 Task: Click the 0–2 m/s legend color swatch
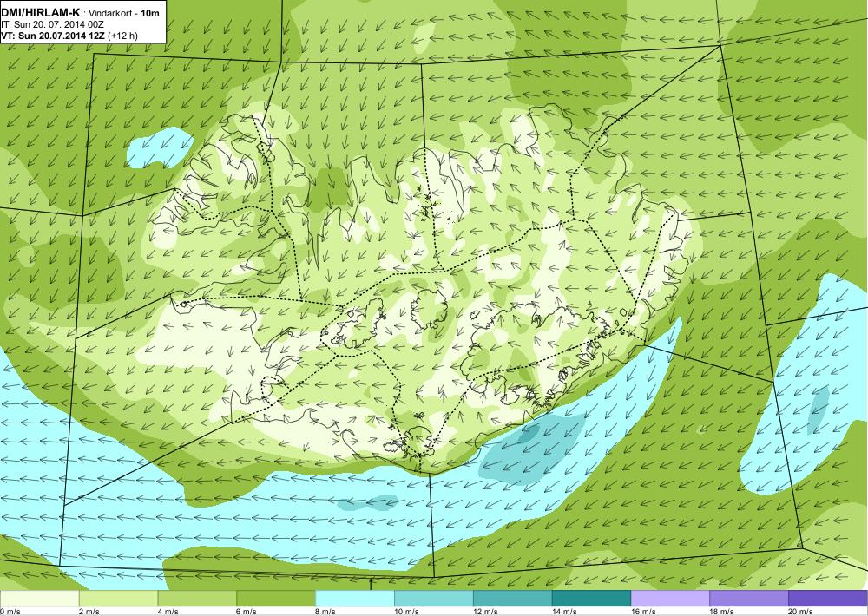click(40, 599)
